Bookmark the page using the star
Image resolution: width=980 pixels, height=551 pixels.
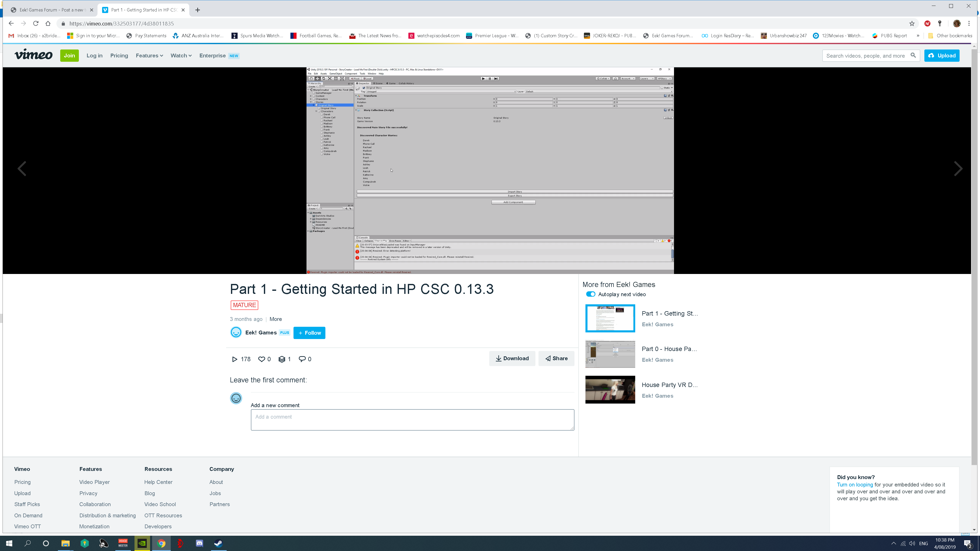(912, 23)
